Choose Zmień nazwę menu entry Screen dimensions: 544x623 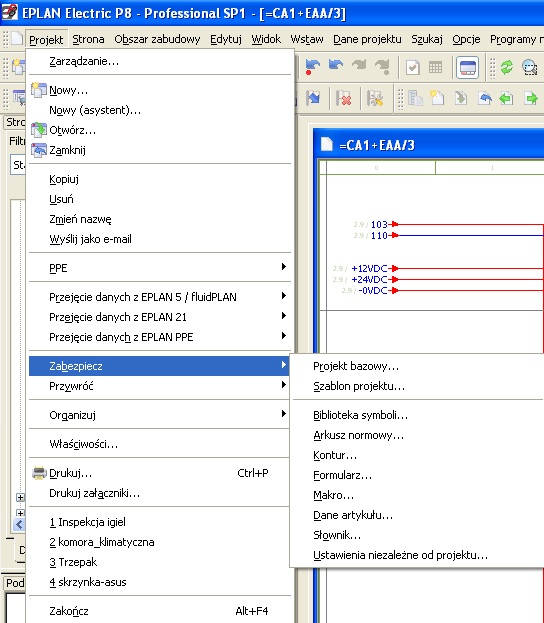160,219
